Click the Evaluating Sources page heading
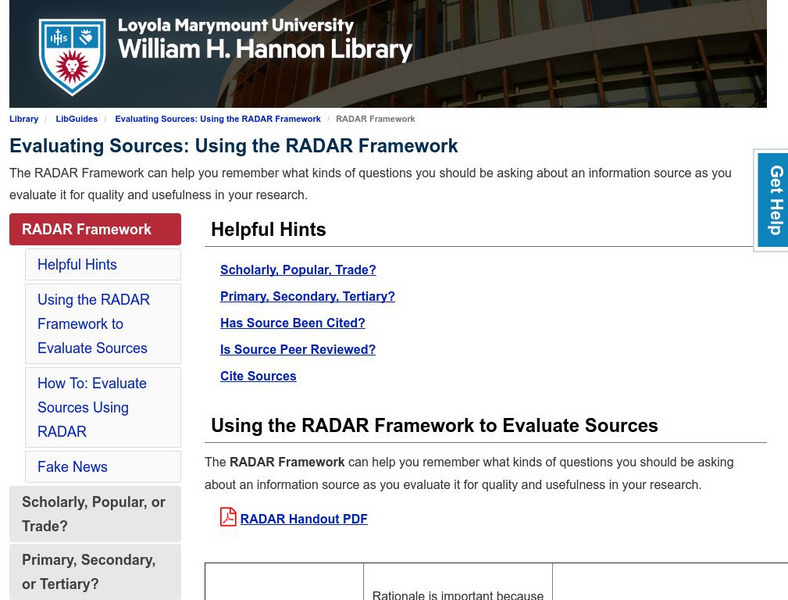The width and height of the screenshot is (788, 600). pos(234,146)
